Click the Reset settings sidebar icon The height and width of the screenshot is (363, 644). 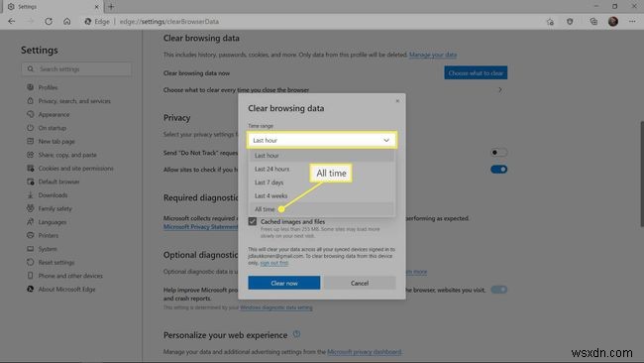pos(31,262)
